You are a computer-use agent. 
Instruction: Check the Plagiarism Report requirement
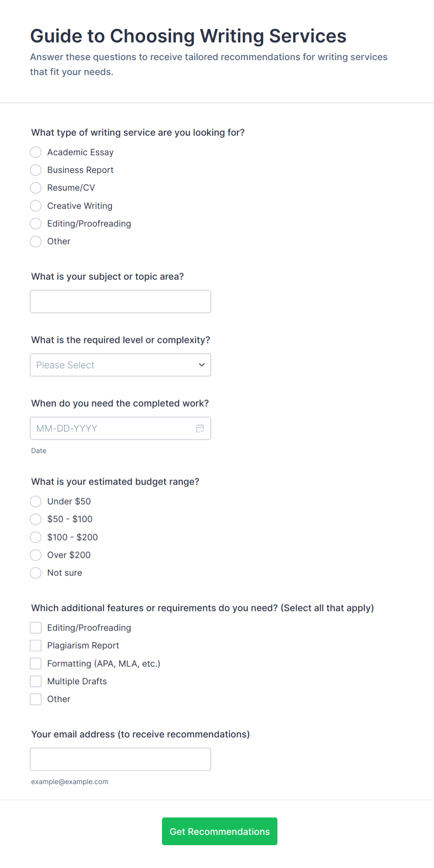tap(35, 645)
